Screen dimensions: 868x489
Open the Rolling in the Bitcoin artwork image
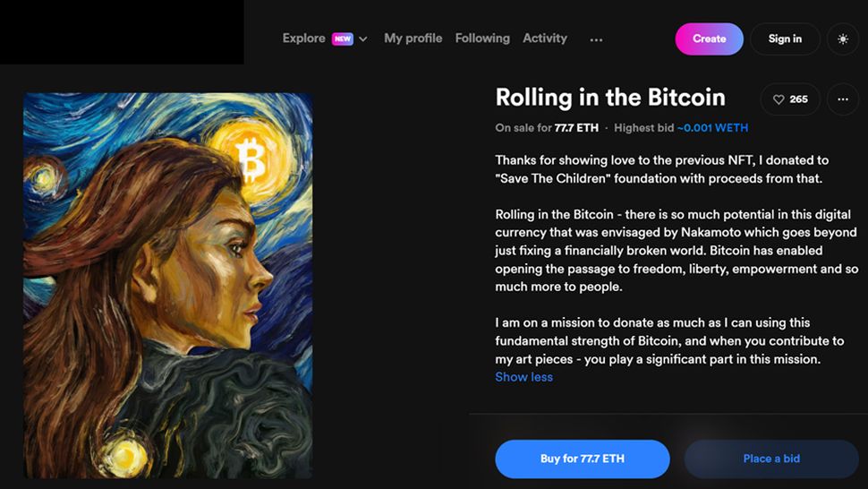[167, 285]
